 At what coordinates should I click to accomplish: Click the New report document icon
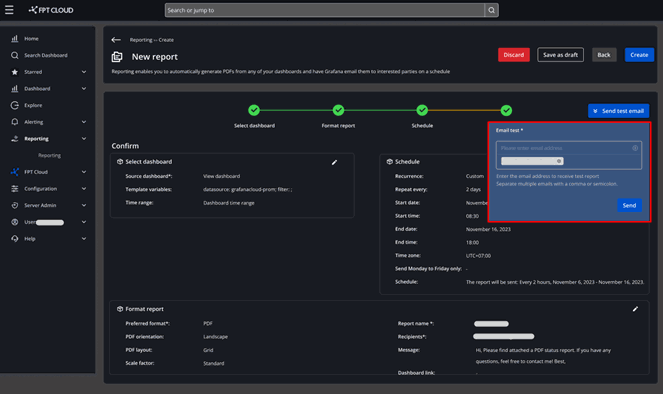(x=117, y=57)
